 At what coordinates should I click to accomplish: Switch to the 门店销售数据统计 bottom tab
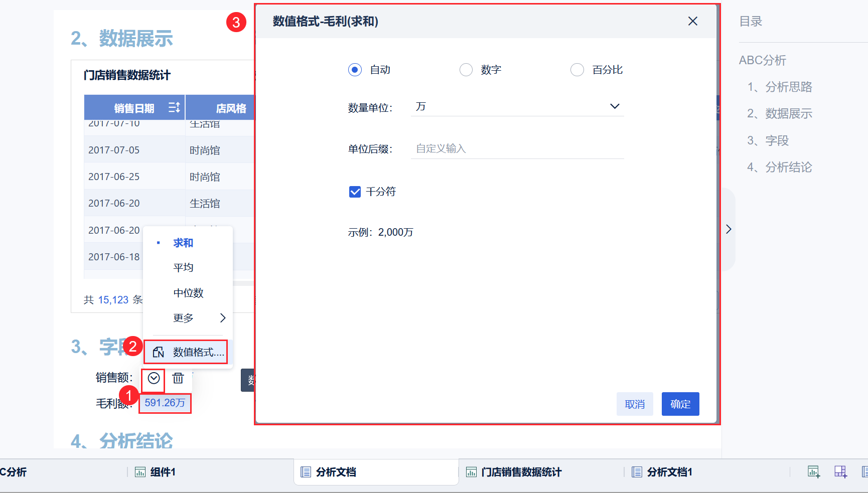coord(514,472)
